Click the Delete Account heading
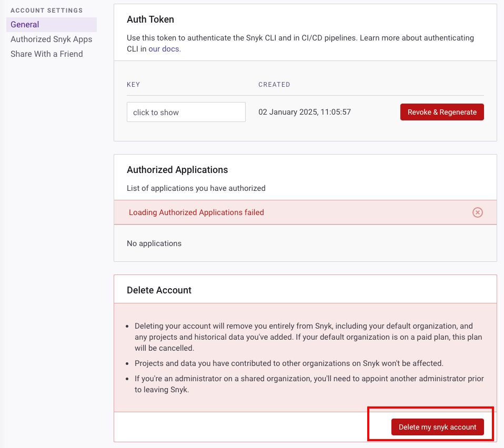 click(159, 290)
